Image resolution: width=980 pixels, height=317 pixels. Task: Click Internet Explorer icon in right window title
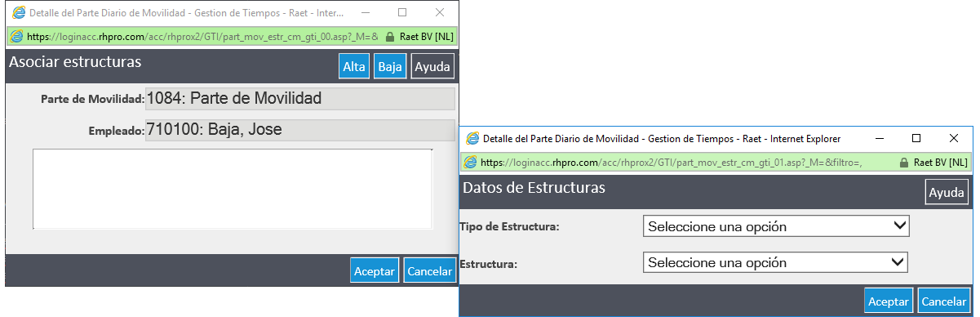[472, 139]
